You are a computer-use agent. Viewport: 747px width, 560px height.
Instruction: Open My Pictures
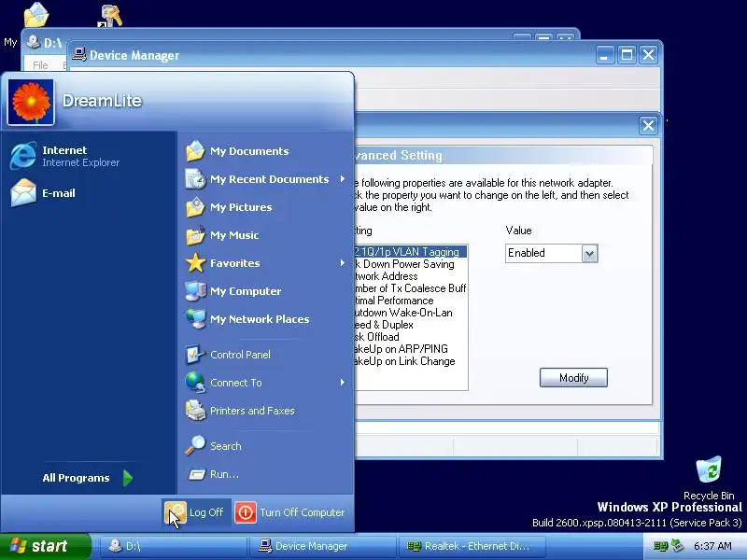[x=229, y=207]
